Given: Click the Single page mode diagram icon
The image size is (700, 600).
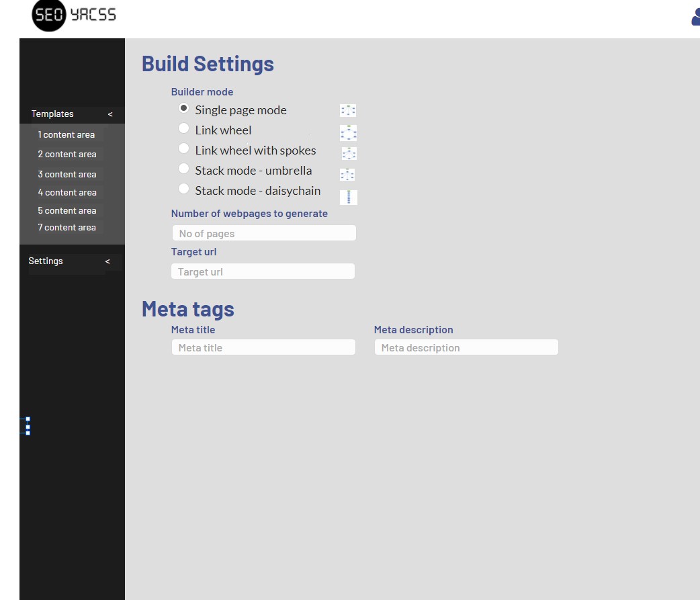Looking at the screenshot, I should [x=348, y=111].
